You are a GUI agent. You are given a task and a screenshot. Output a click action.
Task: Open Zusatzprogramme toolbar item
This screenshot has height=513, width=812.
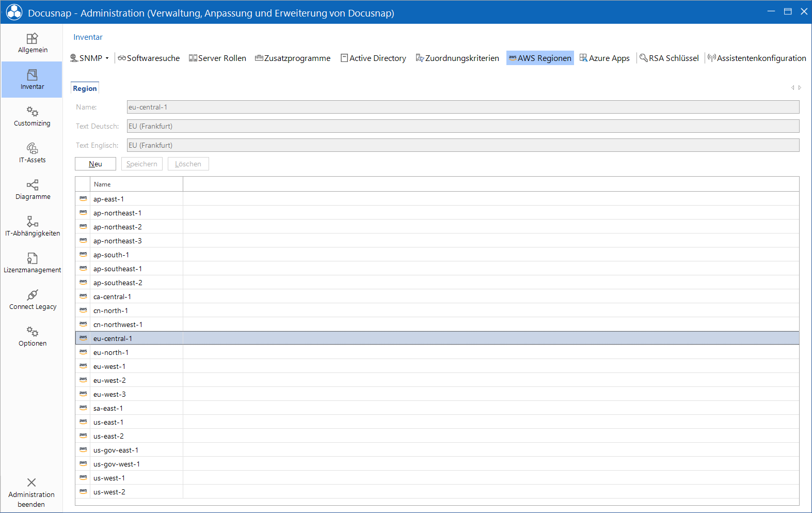point(293,58)
